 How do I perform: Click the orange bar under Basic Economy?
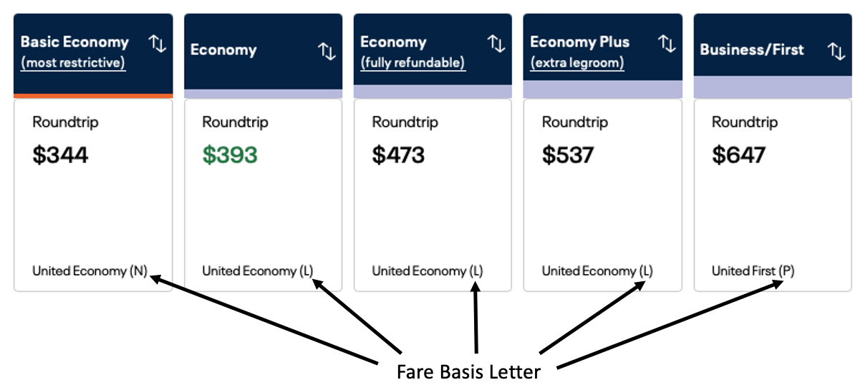coord(93,95)
